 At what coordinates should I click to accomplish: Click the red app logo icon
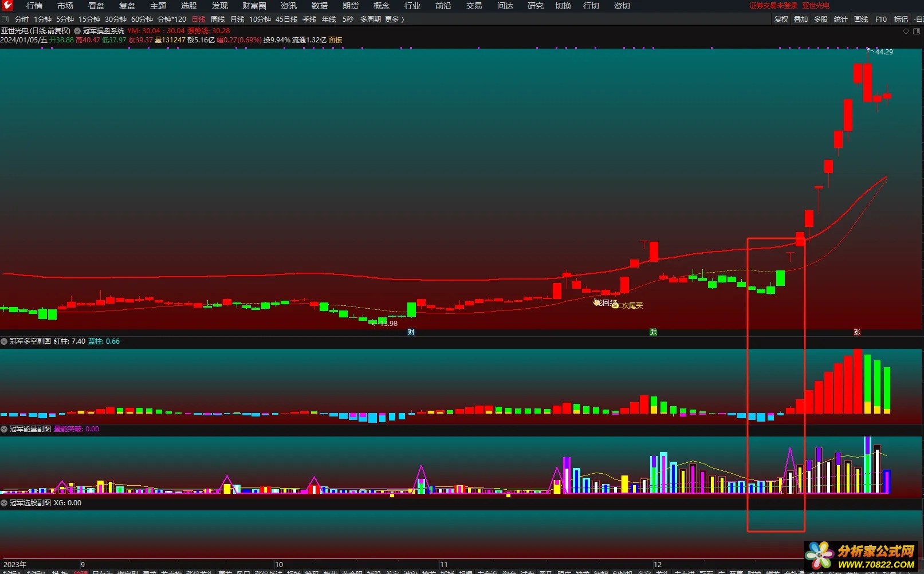(x=7, y=6)
